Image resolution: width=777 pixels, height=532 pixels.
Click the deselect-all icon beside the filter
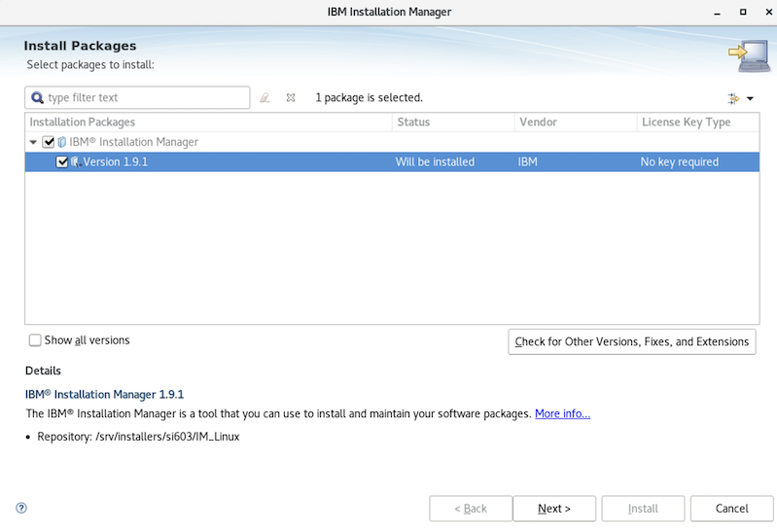[291, 97]
